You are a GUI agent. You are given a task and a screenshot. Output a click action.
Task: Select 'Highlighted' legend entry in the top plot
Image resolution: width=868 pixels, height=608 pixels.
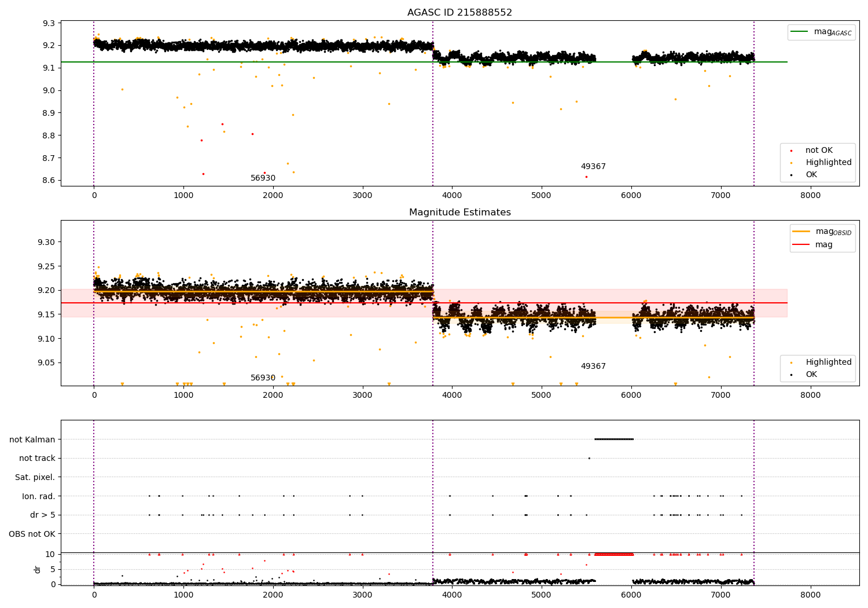click(828, 163)
